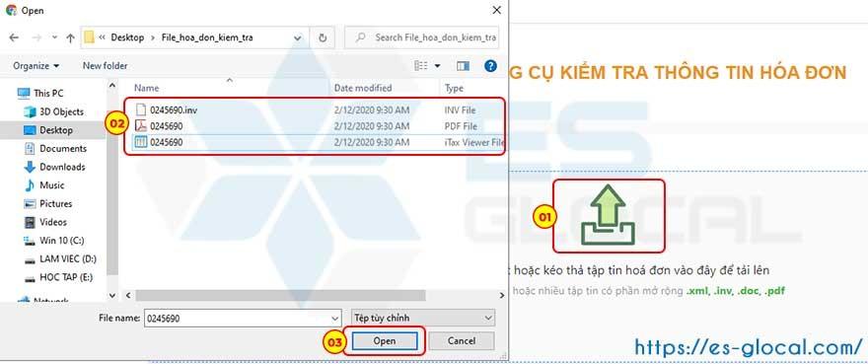Viewport: 868px width, 364px height.
Task: Click the blank INV file icon
Action: coord(141,109)
